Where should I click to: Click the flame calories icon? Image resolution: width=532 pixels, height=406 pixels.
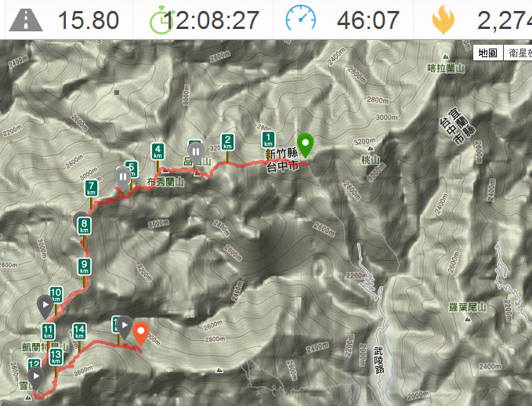[x=443, y=20]
